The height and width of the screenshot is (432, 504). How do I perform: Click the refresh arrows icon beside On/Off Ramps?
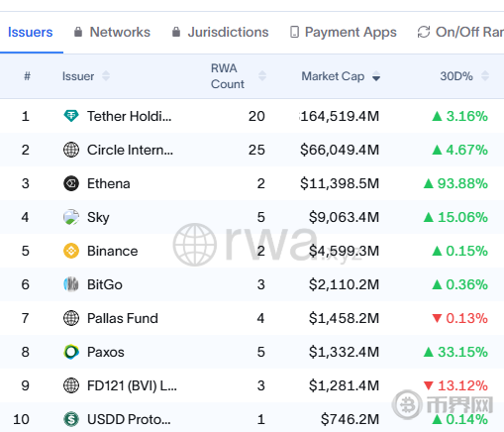[x=424, y=32]
